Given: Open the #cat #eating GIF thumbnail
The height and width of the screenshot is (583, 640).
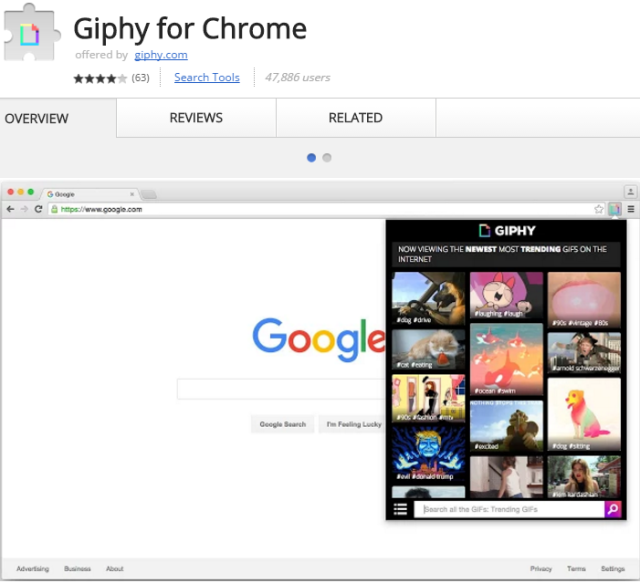Looking at the screenshot, I should click(x=428, y=350).
